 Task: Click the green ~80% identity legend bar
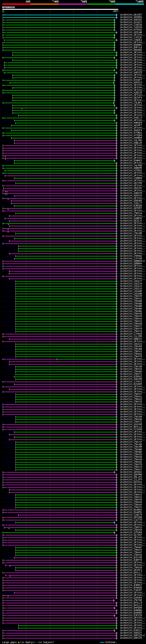pyautogui.click(x=101, y=4)
